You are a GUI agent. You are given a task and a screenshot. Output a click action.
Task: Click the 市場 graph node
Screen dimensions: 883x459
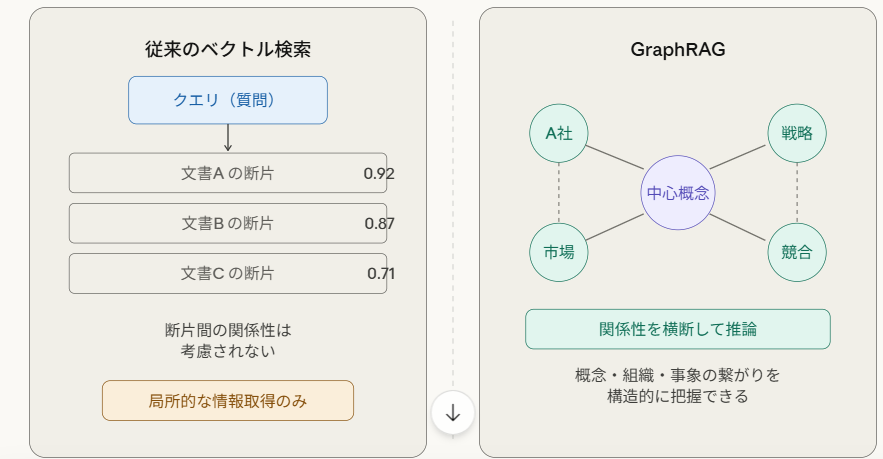tap(559, 252)
